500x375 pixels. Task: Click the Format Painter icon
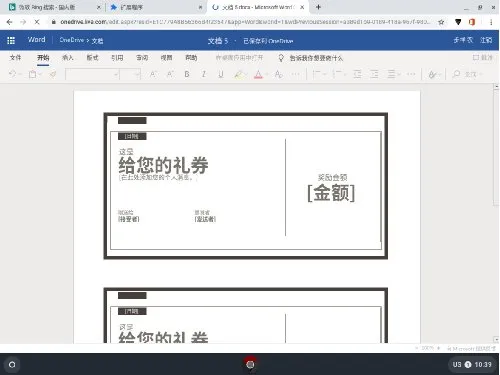(53, 74)
